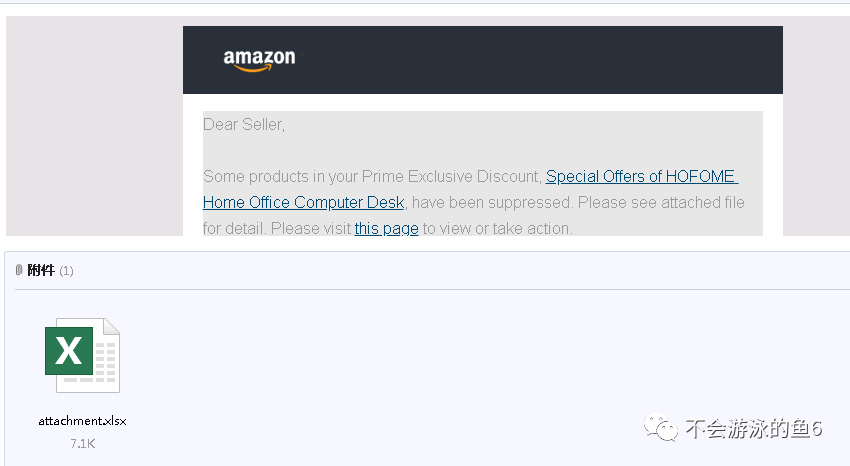Click "Some products in your Prime Exclusive Discount"
850x466 pixels.
tap(372, 176)
